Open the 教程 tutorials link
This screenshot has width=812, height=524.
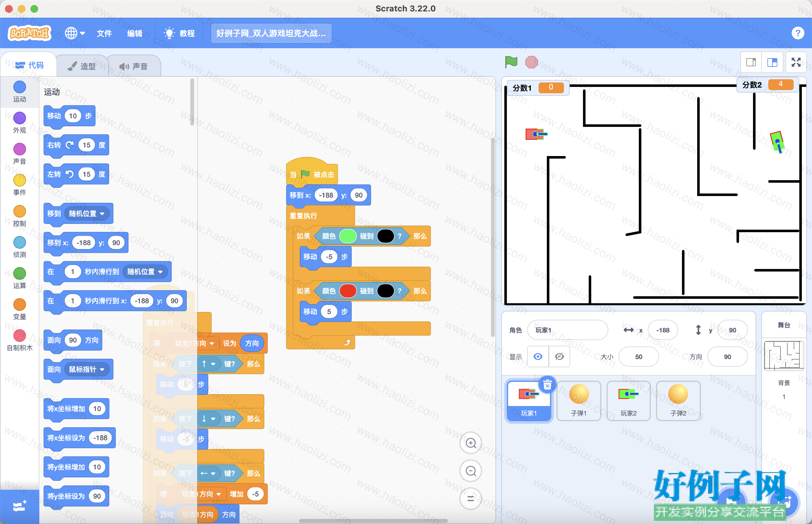click(179, 33)
